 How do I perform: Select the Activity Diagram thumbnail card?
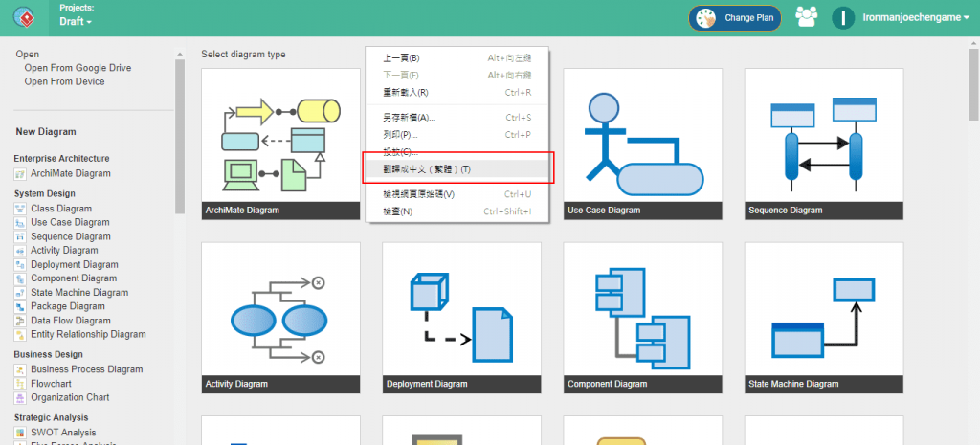[x=280, y=318]
